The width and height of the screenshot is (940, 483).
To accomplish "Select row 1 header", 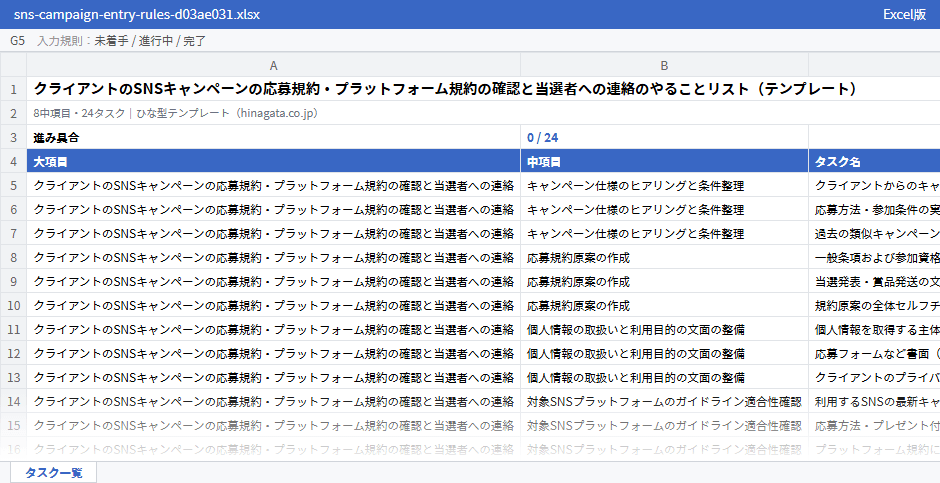I will coord(13,89).
